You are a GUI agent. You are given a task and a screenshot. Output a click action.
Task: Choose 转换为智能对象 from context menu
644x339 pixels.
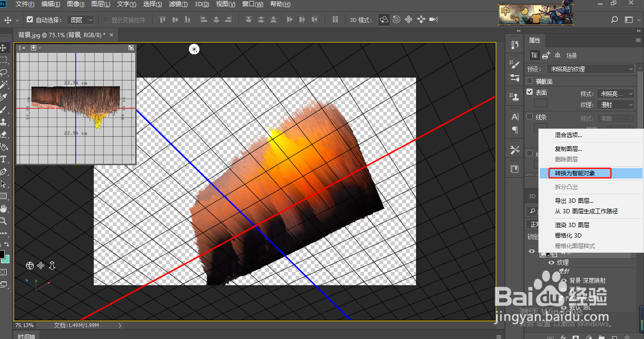[575, 173]
